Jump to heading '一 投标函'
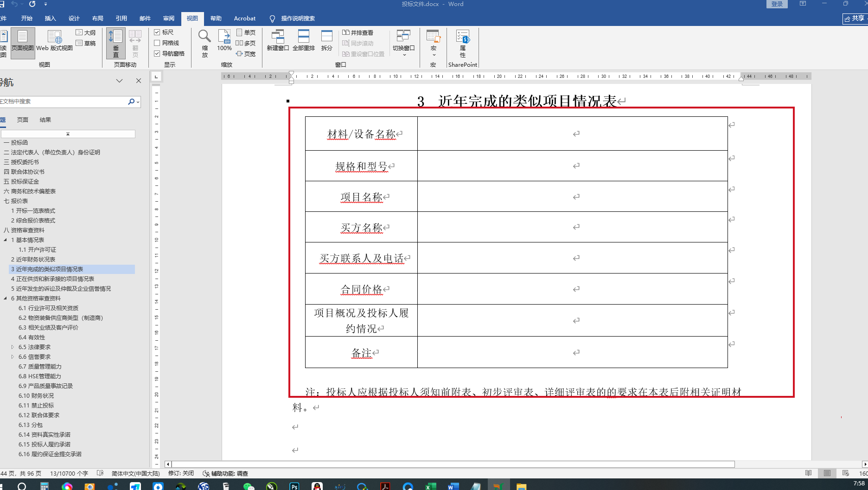 tap(16, 143)
